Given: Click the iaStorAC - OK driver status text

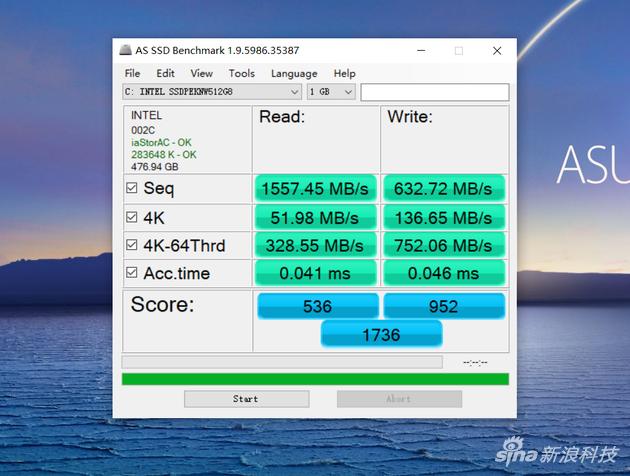Looking at the screenshot, I should coord(161,143).
